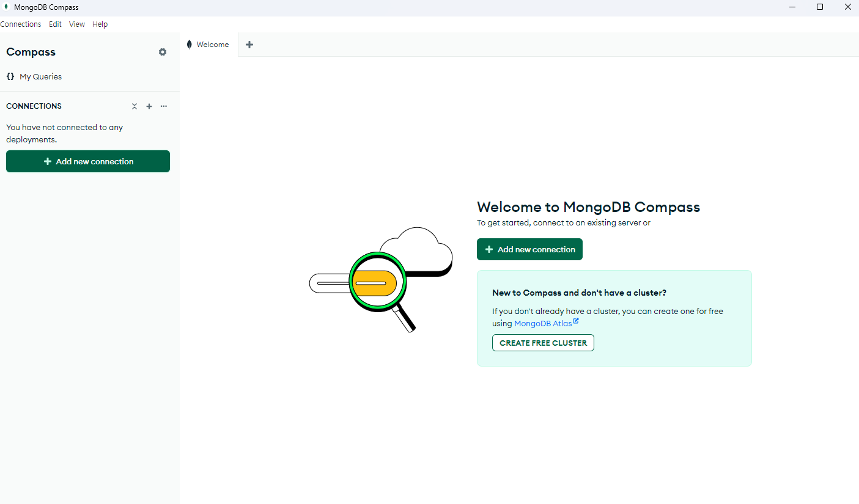Screen dimensions: 859x504
Task: Click Add new connection in sidebar
Action: click(x=88, y=161)
